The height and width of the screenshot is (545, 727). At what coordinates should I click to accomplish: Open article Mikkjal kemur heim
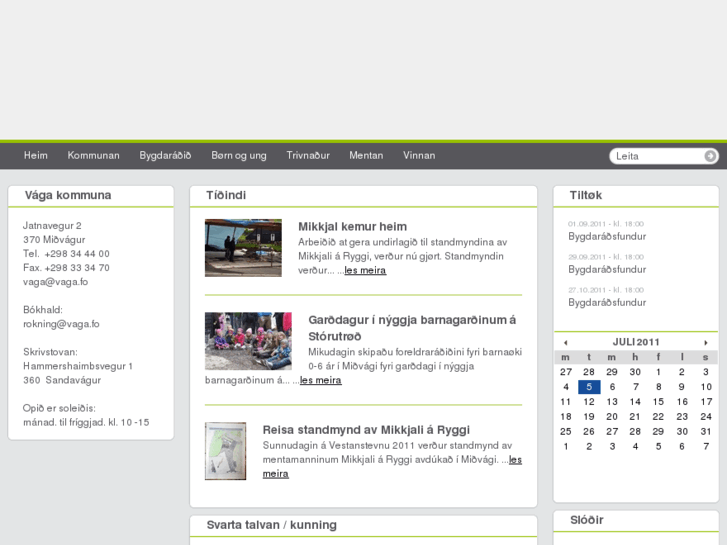[352, 226]
